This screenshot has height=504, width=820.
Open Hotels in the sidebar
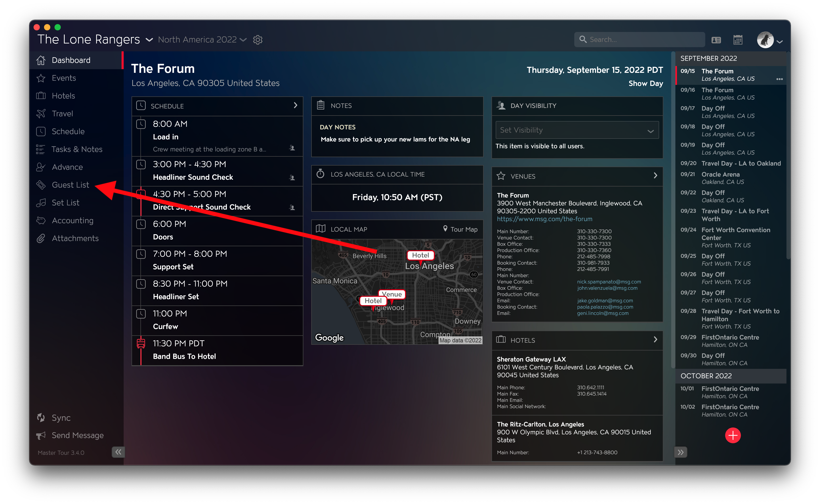pyautogui.click(x=76, y=96)
